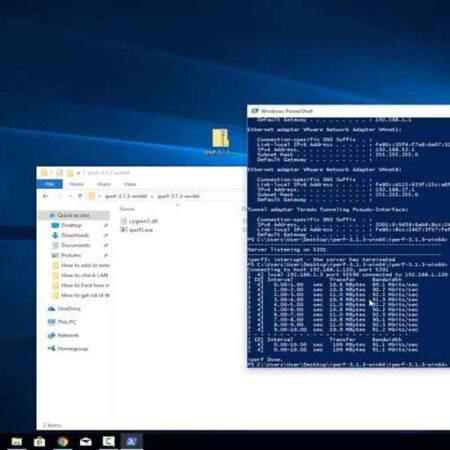Click the Downloads pin icon

pos(106,236)
